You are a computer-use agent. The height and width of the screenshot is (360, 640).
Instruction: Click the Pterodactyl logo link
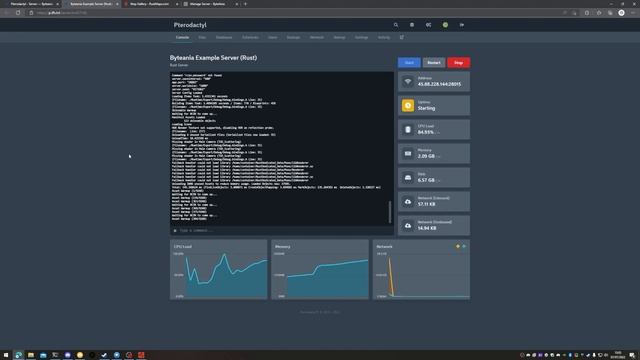(x=190, y=25)
